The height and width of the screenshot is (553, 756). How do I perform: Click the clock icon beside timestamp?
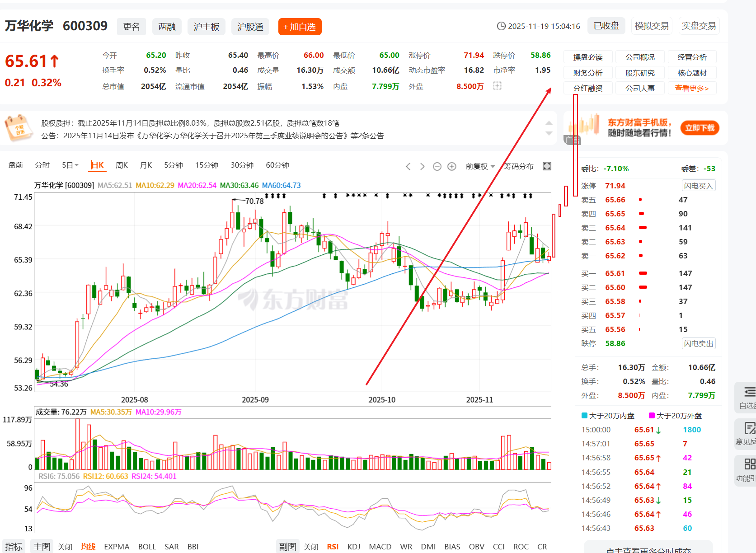[501, 26]
